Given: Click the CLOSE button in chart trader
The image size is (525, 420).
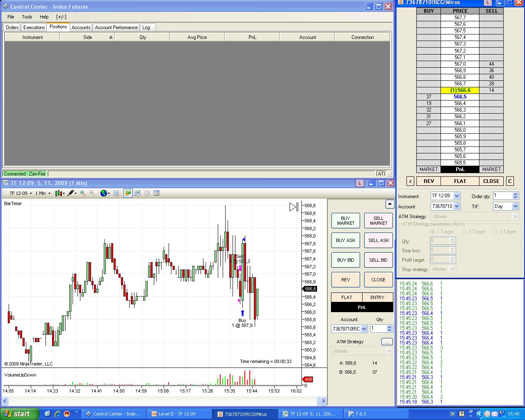Looking at the screenshot, I should click(x=379, y=280).
